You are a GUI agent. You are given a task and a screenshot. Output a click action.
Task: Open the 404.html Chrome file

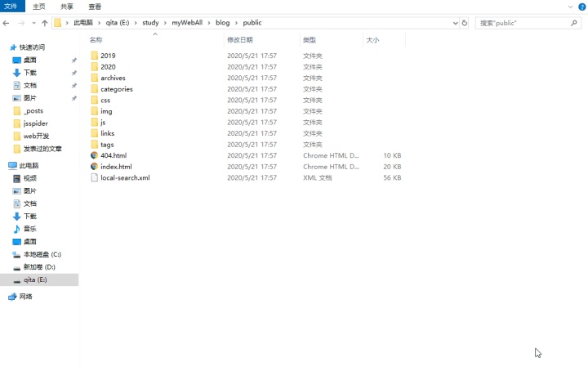113,155
